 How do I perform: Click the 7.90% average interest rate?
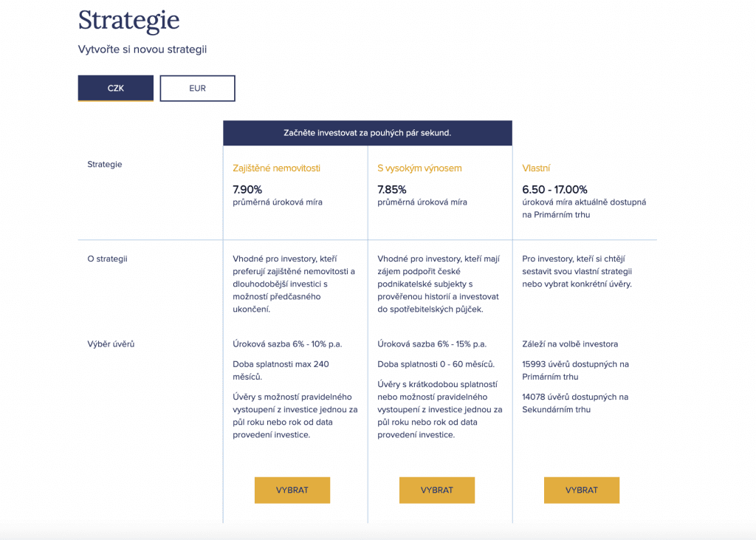(x=247, y=189)
